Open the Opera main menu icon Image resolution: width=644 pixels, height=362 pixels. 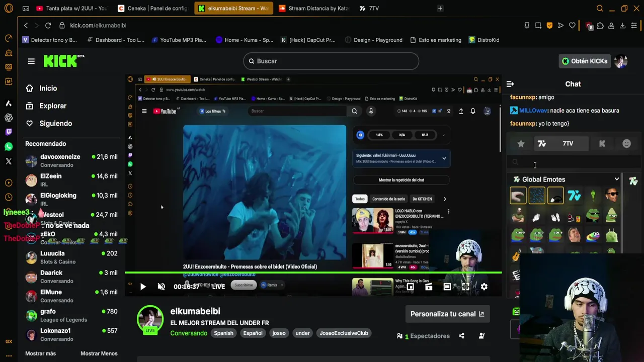pyautogui.click(x=9, y=9)
